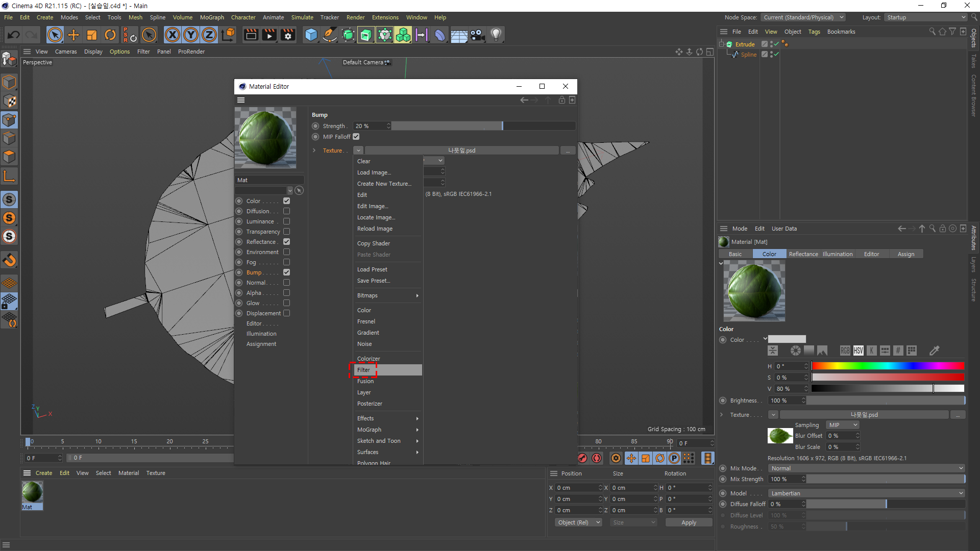This screenshot has height=551, width=980.
Task: Open the Mix Mode Normal dropdown
Action: tap(866, 468)
